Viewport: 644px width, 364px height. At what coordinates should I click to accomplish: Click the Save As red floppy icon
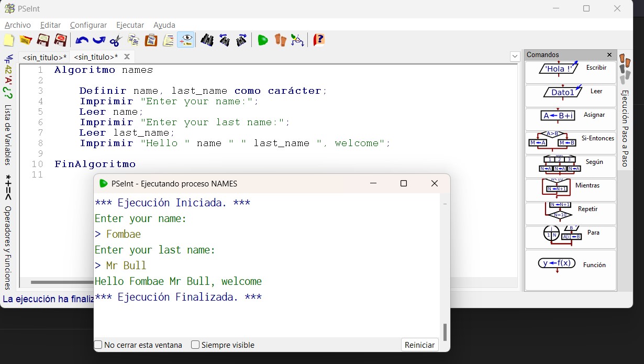point(60,40)
